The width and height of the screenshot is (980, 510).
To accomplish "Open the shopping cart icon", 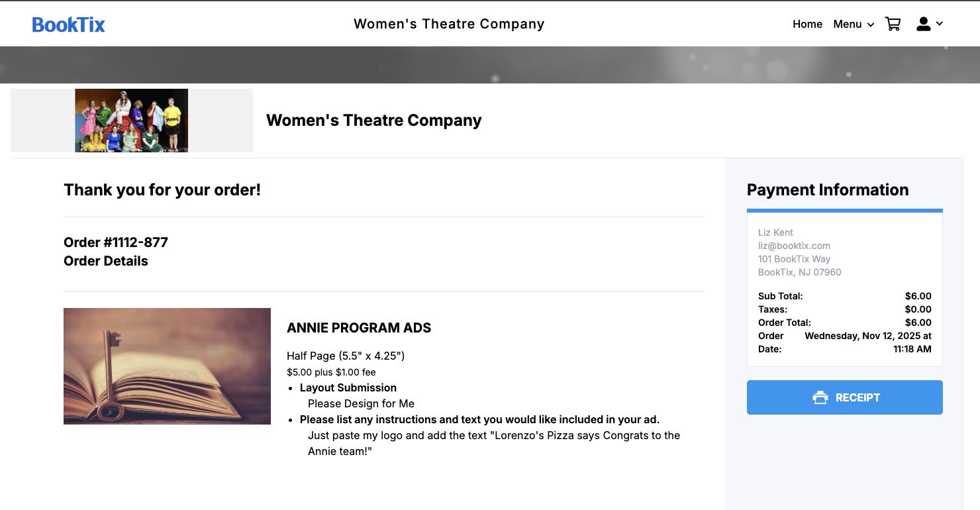I will point(893,25).
